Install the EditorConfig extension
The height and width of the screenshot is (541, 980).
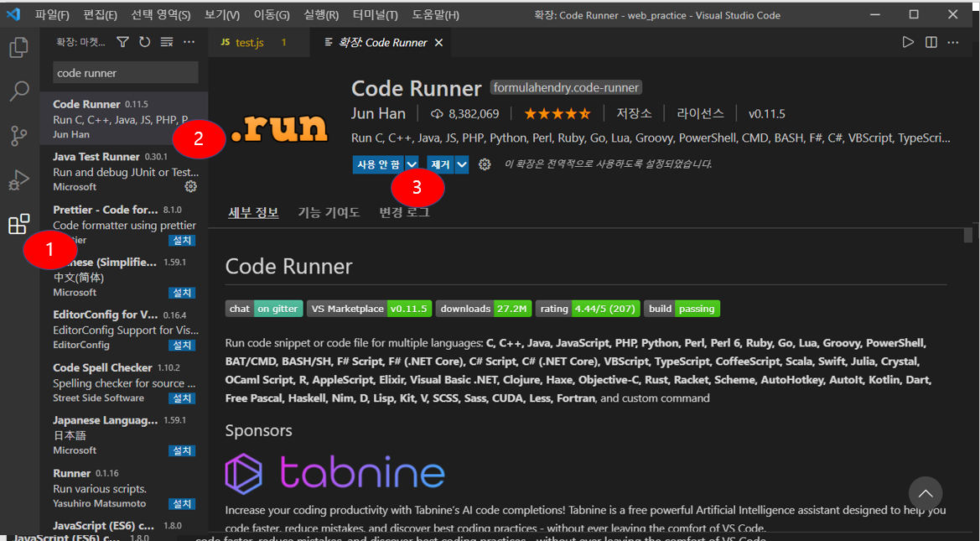(x=182, y=346)
